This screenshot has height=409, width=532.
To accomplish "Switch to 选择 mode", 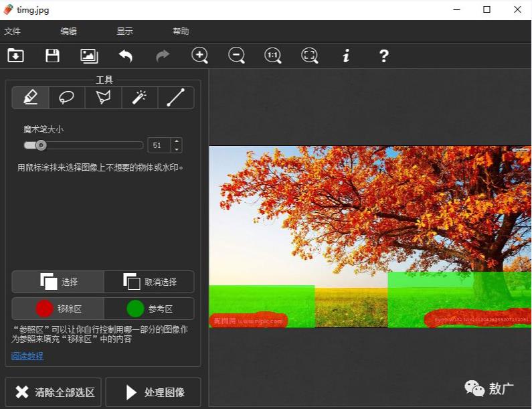I will click(58, 282).
